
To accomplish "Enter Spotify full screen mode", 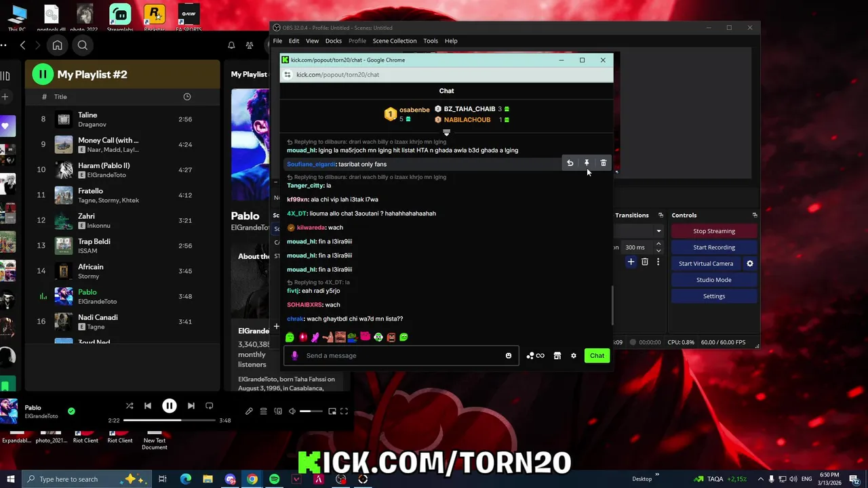I will (x=344, y=411).
